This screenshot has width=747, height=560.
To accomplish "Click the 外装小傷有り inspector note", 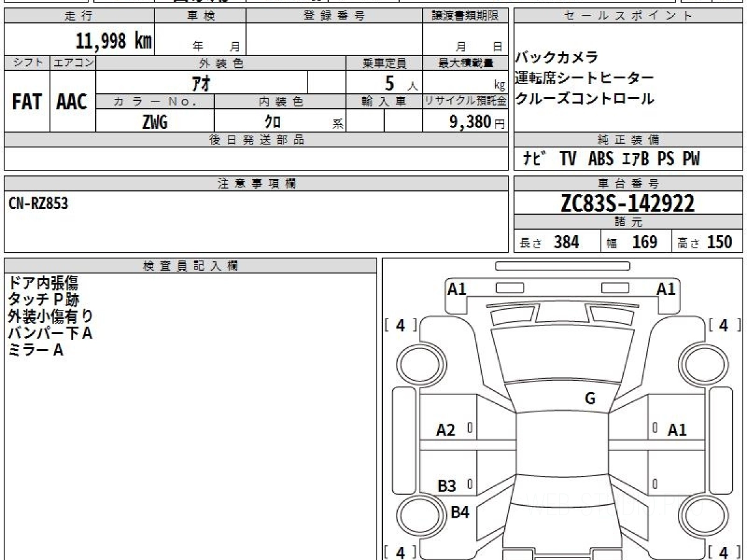I will pos(50,316).
